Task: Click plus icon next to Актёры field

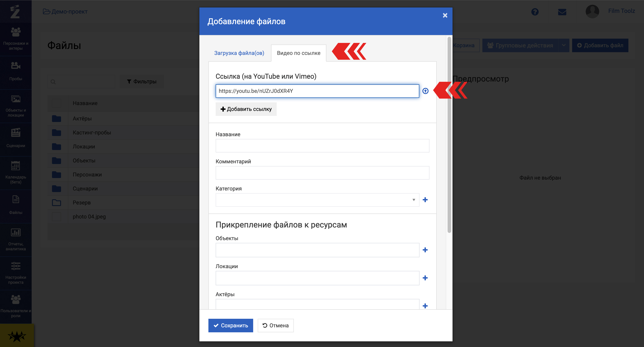Action: click(425, 306)
